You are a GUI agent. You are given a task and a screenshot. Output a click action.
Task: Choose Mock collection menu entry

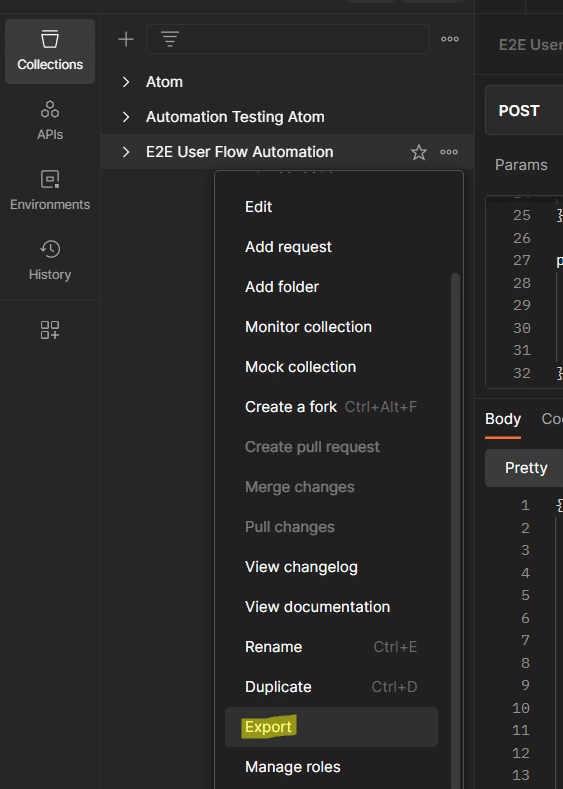[x=331, y=367]
